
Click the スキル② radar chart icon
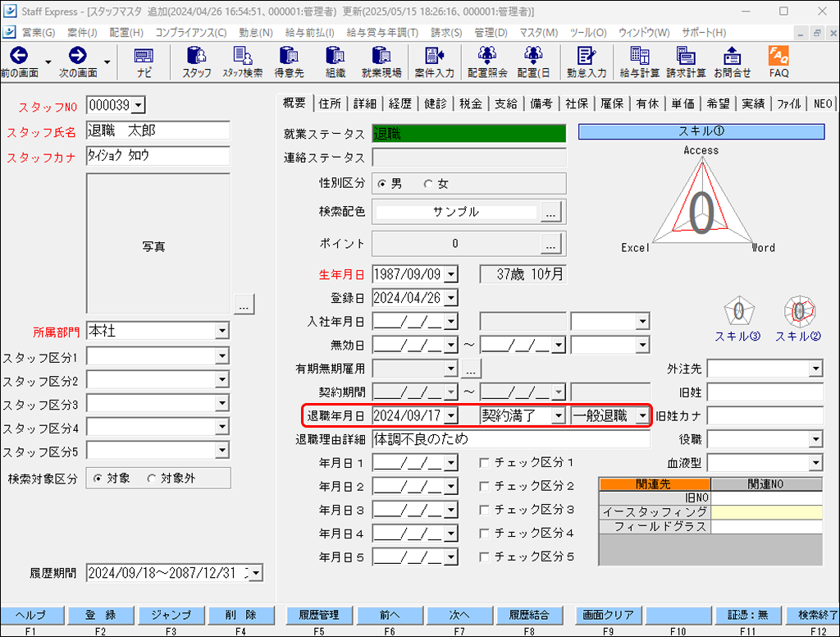[799, 310]
